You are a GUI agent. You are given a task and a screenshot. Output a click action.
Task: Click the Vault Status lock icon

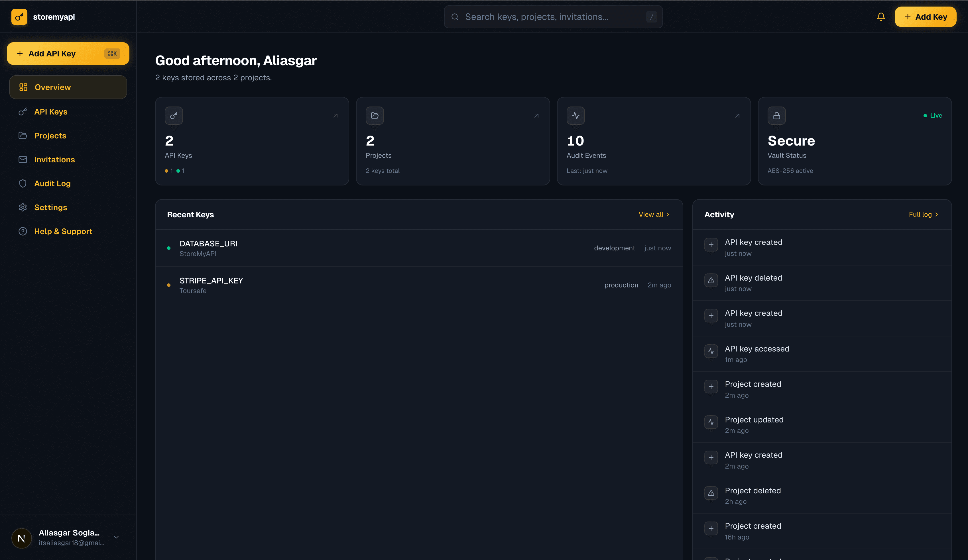[x=776, y=115]
